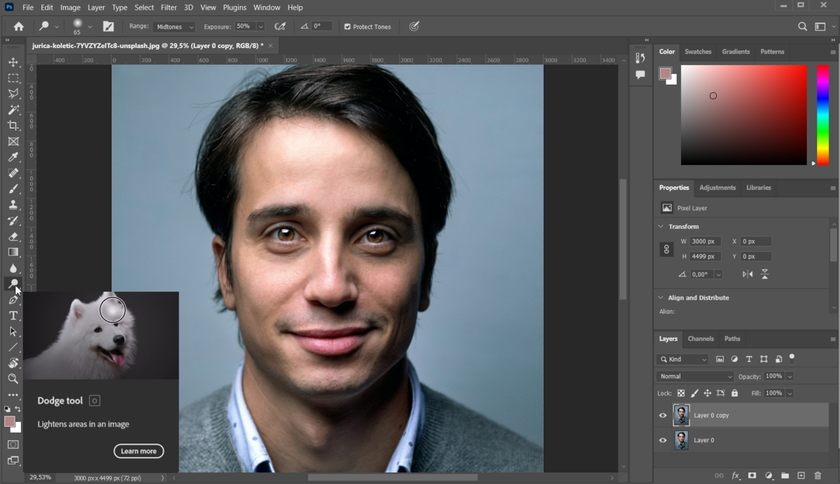The height and width of the screenshot is (484, 840).
Task: Select the Type tool
Action: coord(13,316)
